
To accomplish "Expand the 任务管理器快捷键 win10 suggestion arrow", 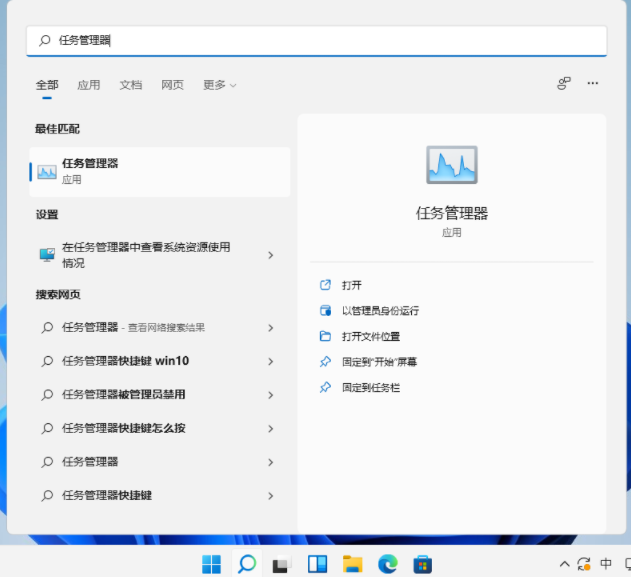I will [x=270, y=361].
